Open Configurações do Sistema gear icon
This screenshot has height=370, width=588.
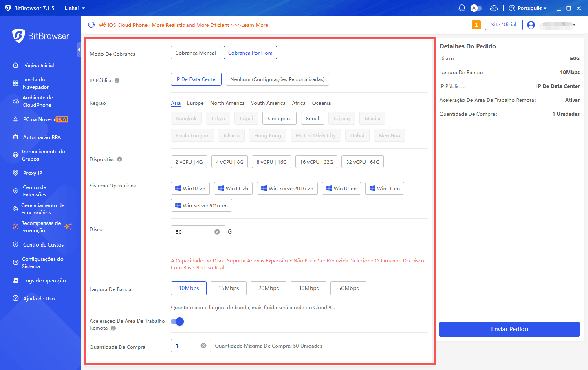15,262
